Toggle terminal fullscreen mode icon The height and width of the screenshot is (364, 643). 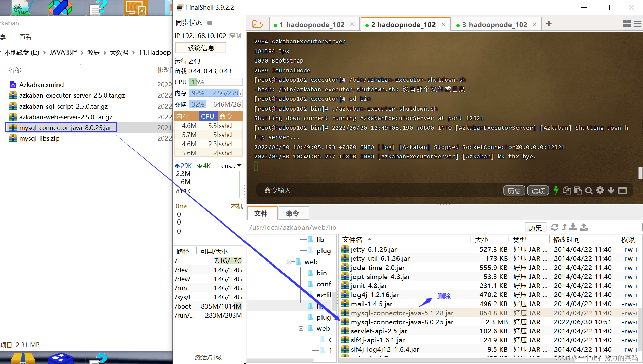tap(622, 190)
